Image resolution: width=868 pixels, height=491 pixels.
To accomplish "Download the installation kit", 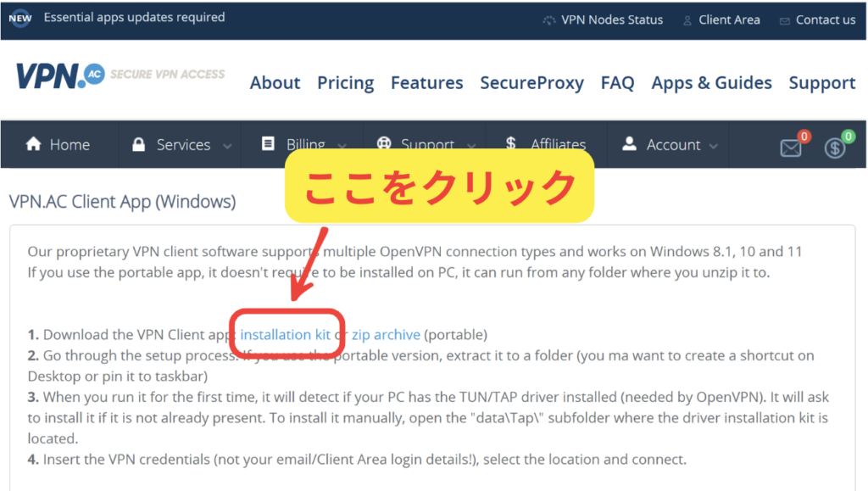I will tap(285, 335).
